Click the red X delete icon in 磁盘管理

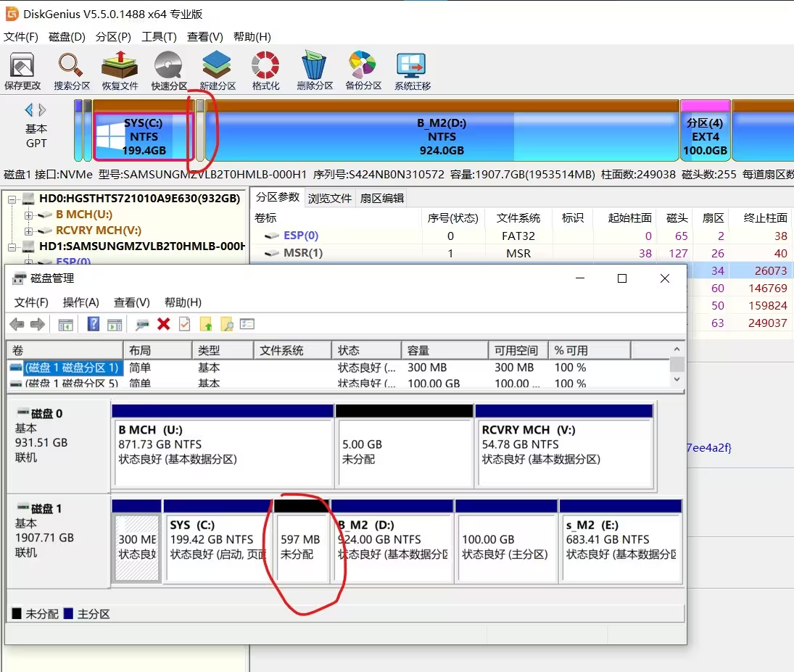tap(162, 324)
